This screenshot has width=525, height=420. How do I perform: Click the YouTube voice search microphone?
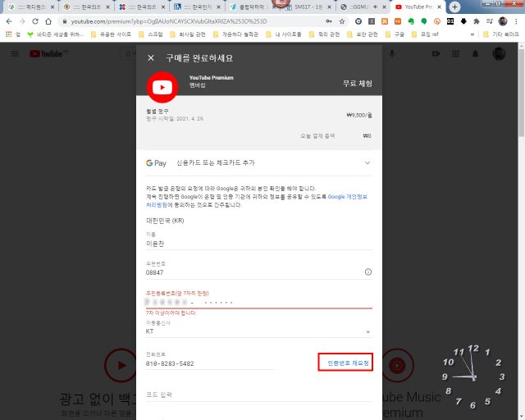point(392,53)
